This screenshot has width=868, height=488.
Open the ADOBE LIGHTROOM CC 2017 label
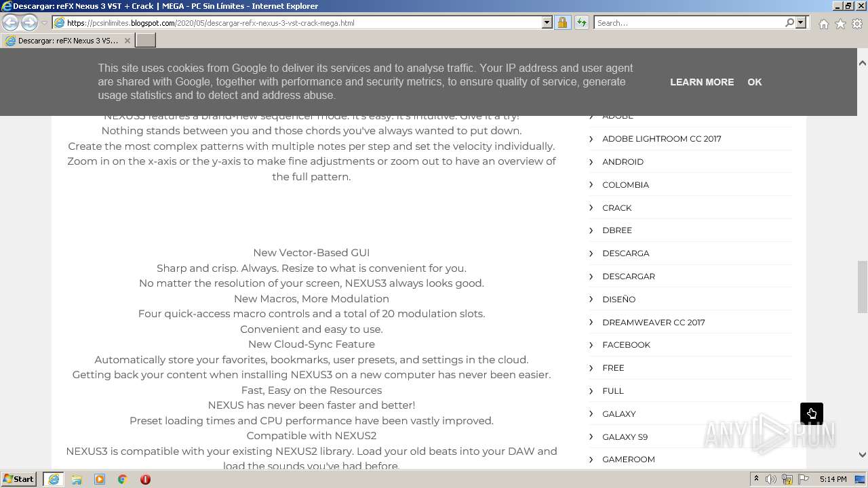pos(661,139)
